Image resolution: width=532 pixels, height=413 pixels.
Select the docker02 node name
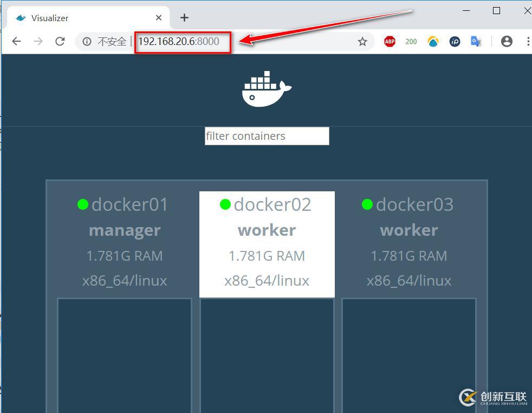pos(273,204)
